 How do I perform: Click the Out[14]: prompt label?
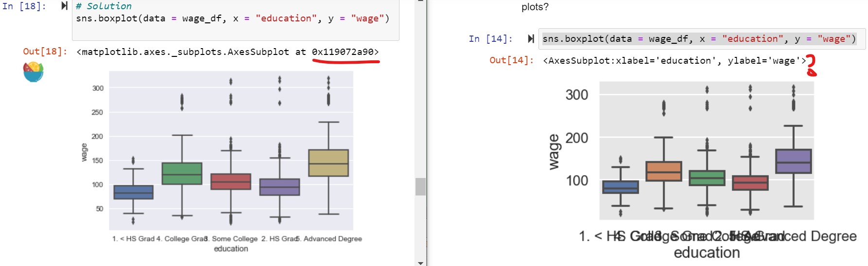click(x=512, y=60)
